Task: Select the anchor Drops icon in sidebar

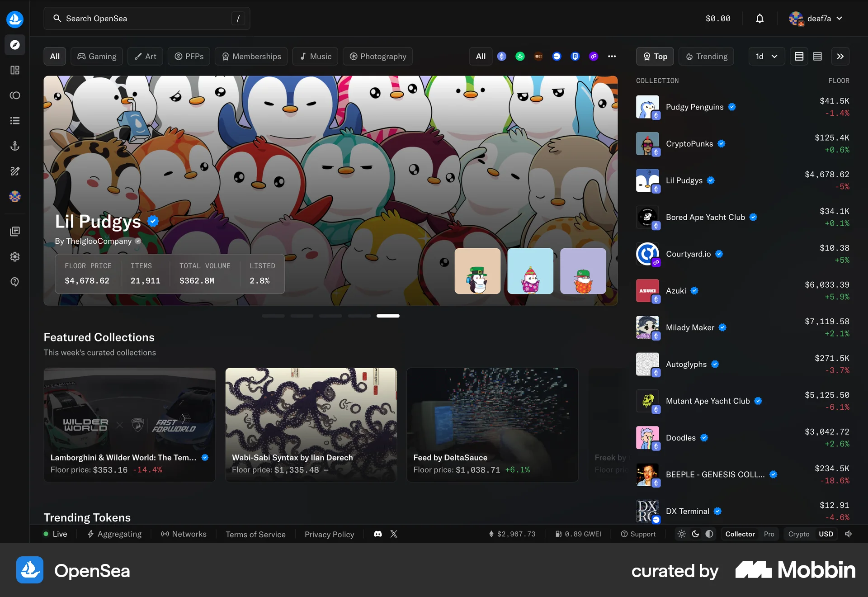Action: point(15,146)
